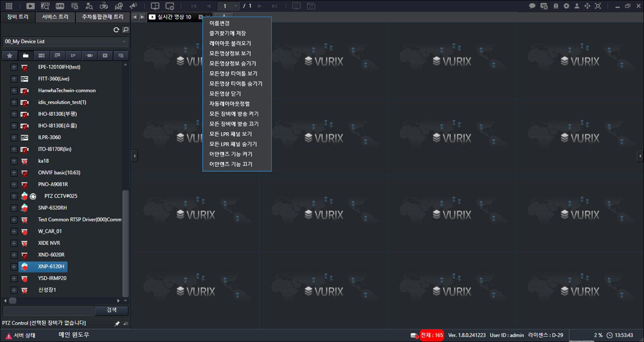The width and height of the screenshot is (644, 342).
Task: Select the ONVIF basic(10.63) device
Action: coord(59,173)
